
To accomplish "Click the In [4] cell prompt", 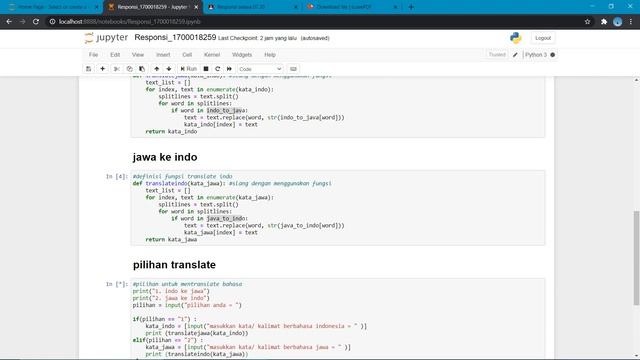I will click(x=117, y=176).
